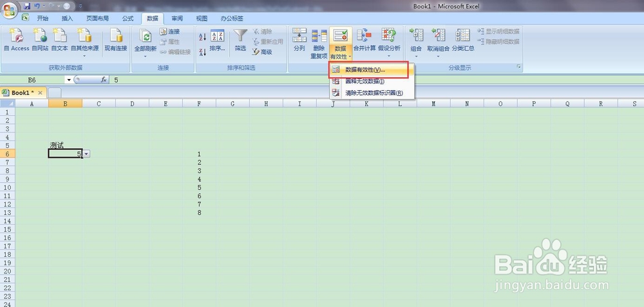
Task: Expand the 假设分析 what-if dropdown
Action: (x=388, y=56)
